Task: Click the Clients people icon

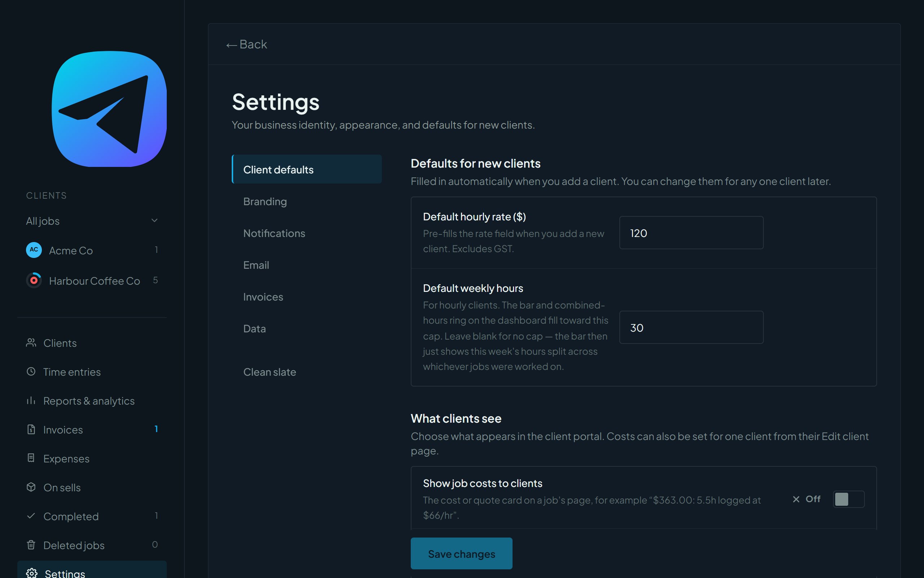Action: (31, 342)
